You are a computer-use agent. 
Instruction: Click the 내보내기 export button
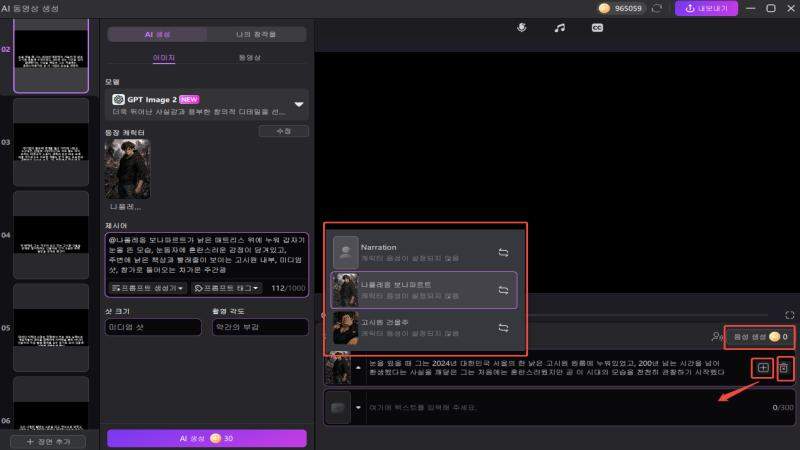click(x=706, y=8)
